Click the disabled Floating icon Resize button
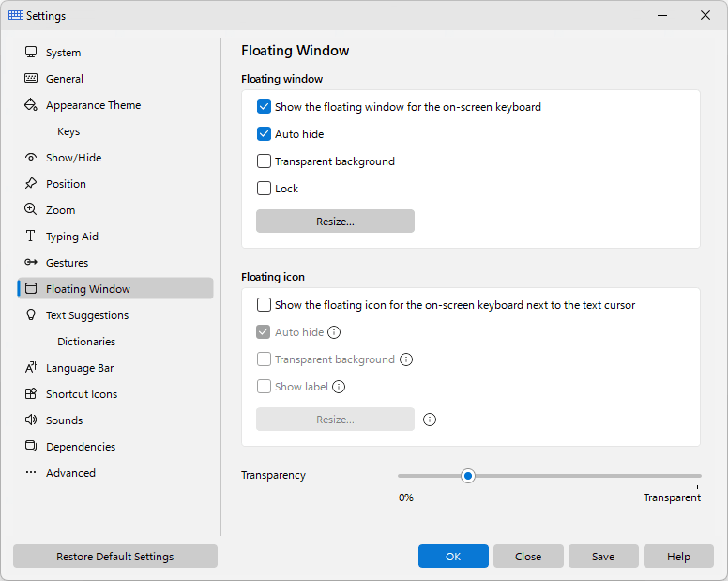The height and width of the screenshot is (581, 728). (335, 420)
